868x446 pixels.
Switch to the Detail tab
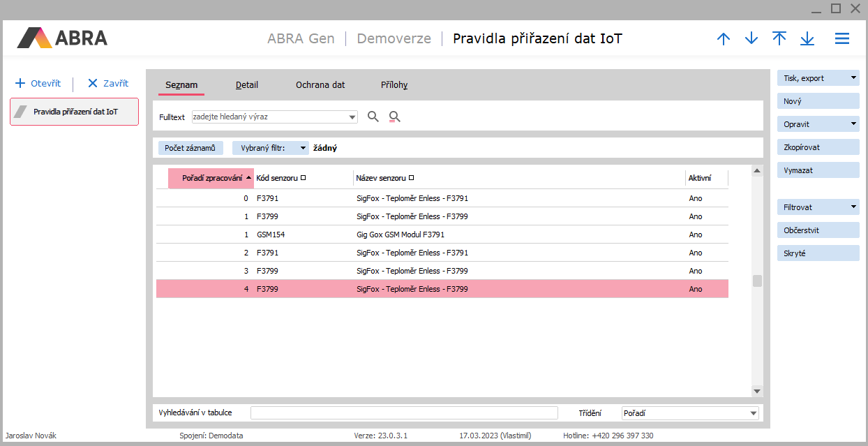247,85
